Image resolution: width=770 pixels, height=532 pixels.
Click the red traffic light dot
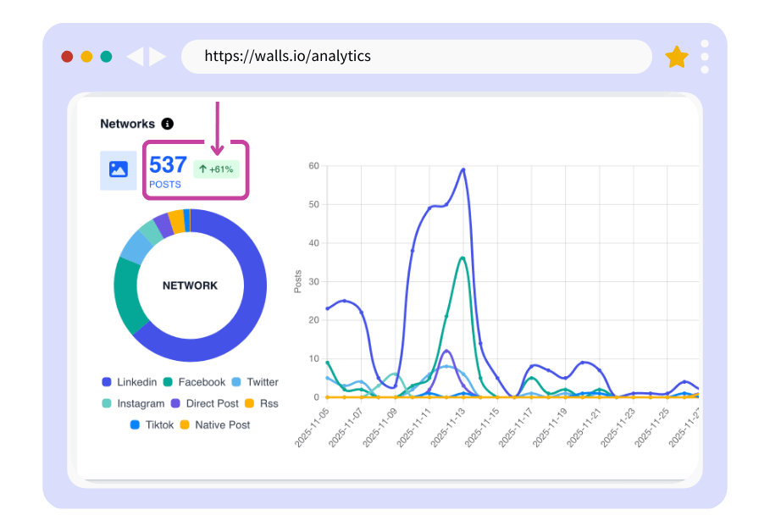[66, 56]
